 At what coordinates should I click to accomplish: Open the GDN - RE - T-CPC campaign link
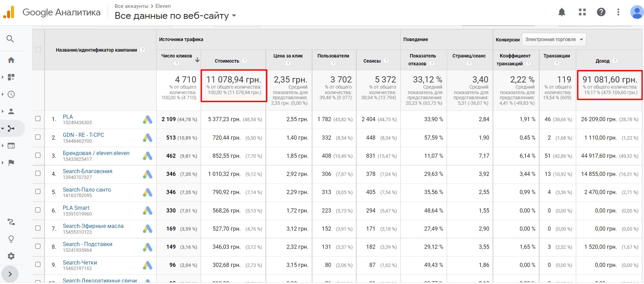click(84, 135)
